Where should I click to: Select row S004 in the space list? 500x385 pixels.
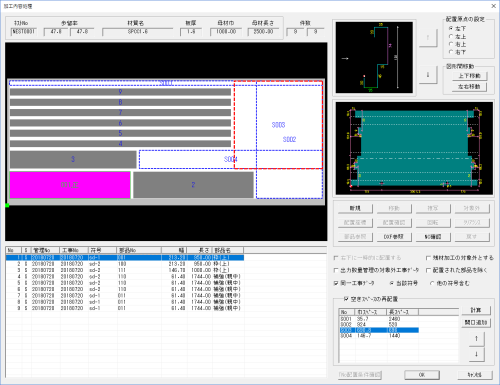click(x=379, y=336)
